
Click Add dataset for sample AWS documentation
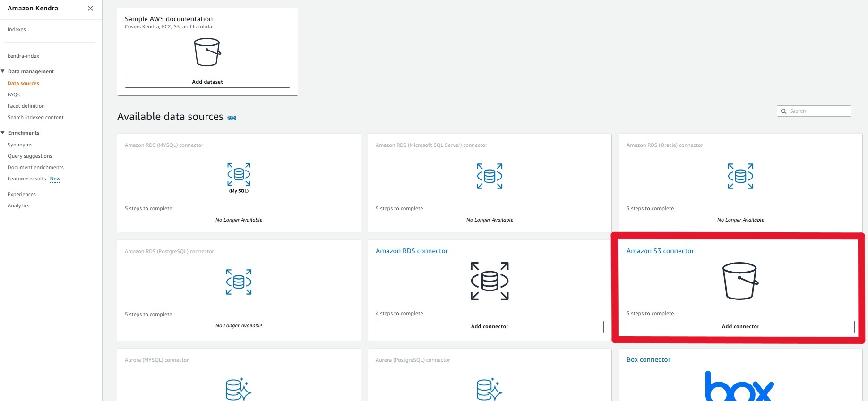(207, 82)
